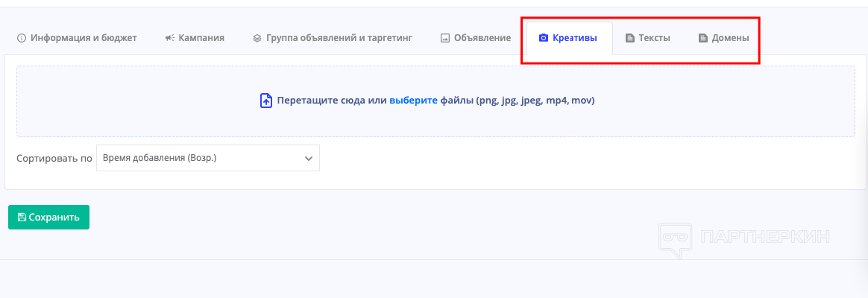Open the Объявление tab

(x=482, y=38)
